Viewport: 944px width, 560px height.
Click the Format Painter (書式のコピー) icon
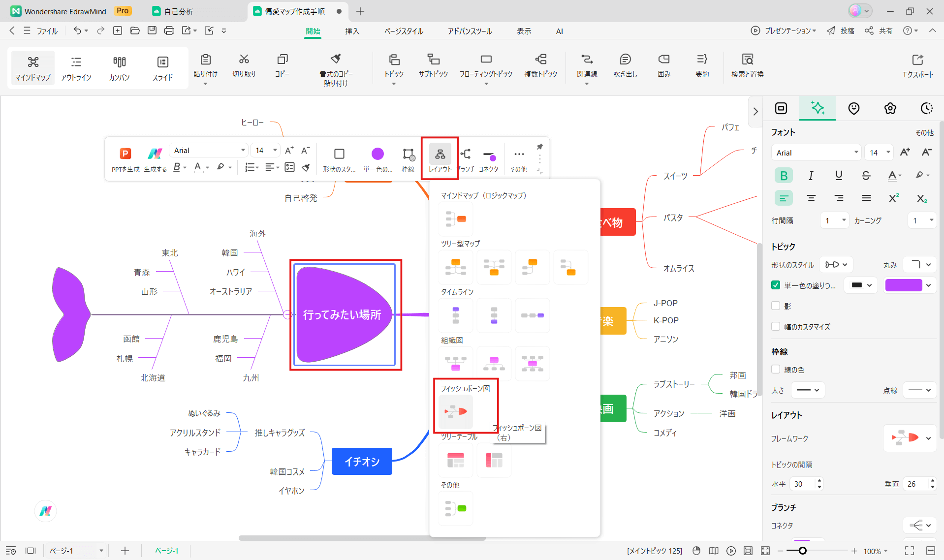coord(336,59)
